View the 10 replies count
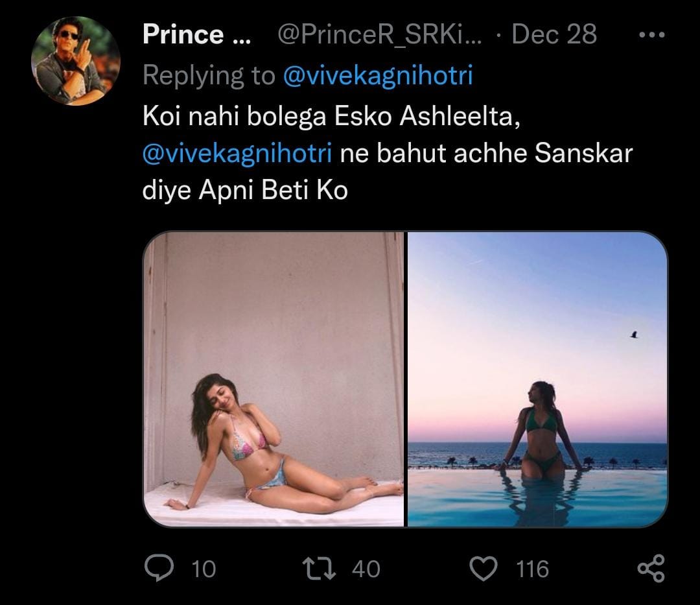 (x=204, y=569)
